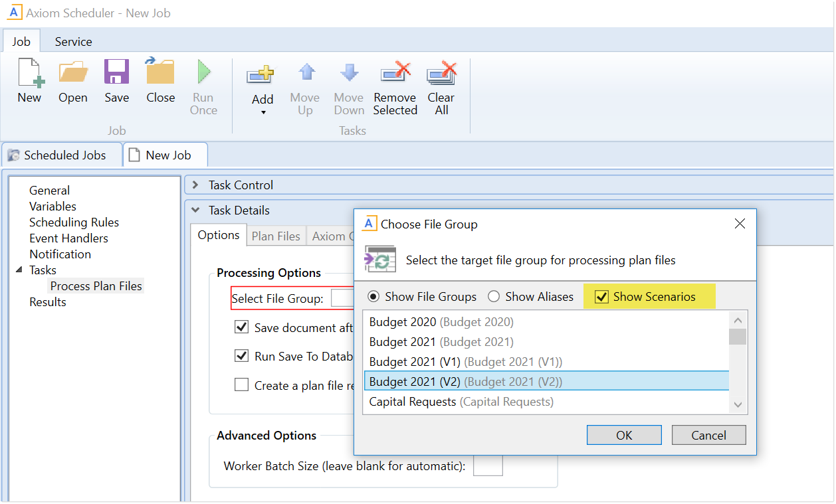Viewport: 836px width, 504px height.
Task: Click the file group process icon in the dialog
Action: point(380,260)
